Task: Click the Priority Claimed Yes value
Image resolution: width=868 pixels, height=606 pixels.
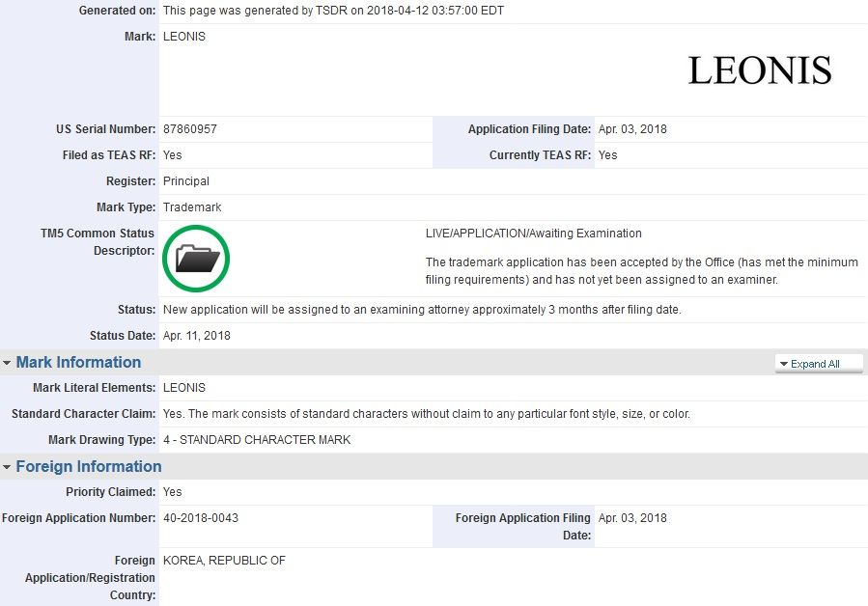Action: point(173,492)
